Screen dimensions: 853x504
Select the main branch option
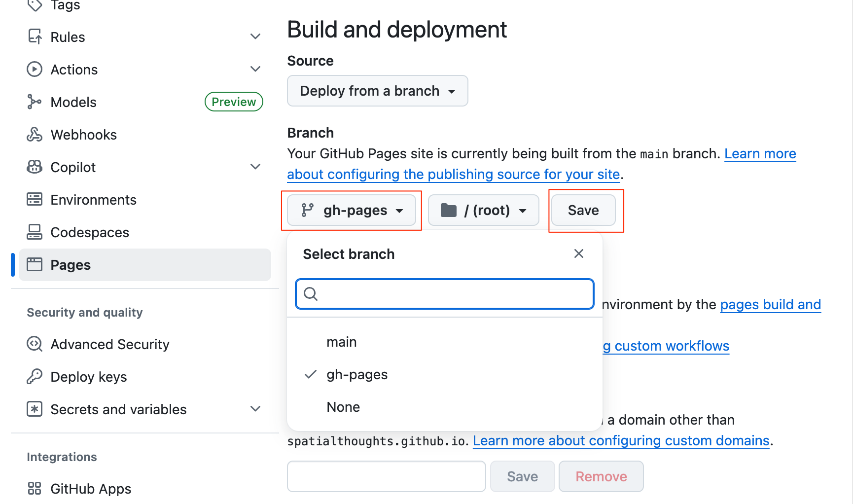coord(341,342)
